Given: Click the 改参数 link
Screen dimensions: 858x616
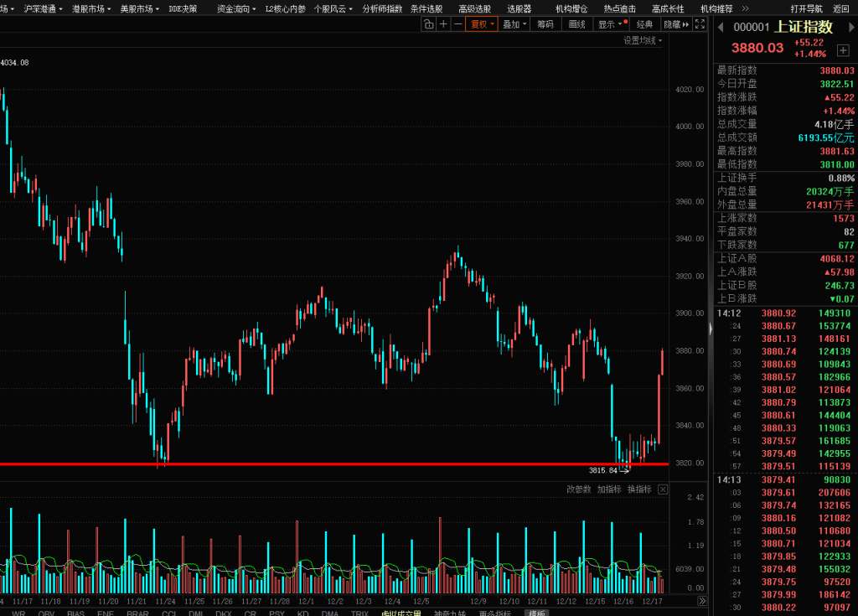Looking at the screenshot, I should click(578, 489).
